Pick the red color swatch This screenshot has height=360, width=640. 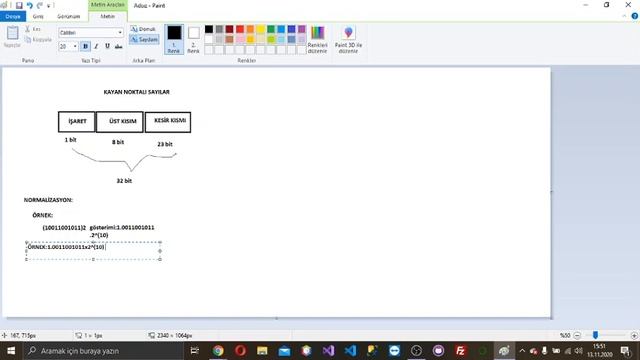[240, 29]
